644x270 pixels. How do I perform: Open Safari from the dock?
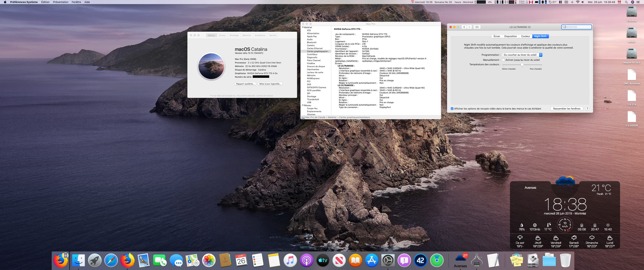pyautogui.click(x=111, y=260)
